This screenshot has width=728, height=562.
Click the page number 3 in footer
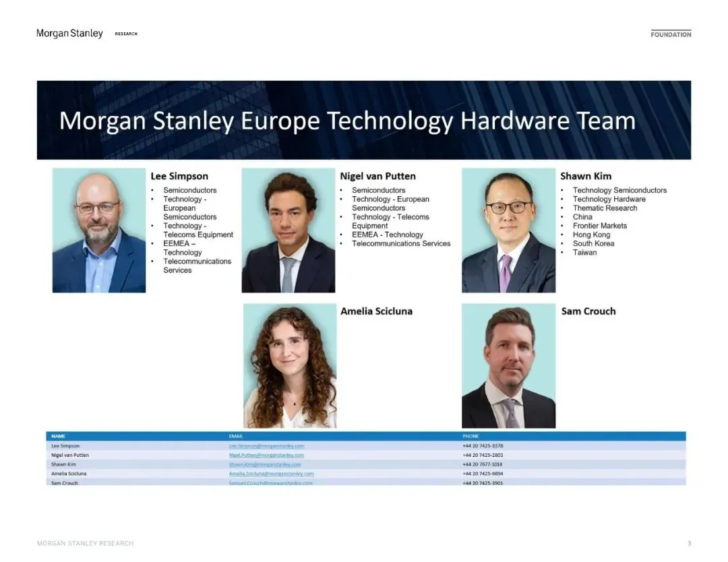pos(690,543)
